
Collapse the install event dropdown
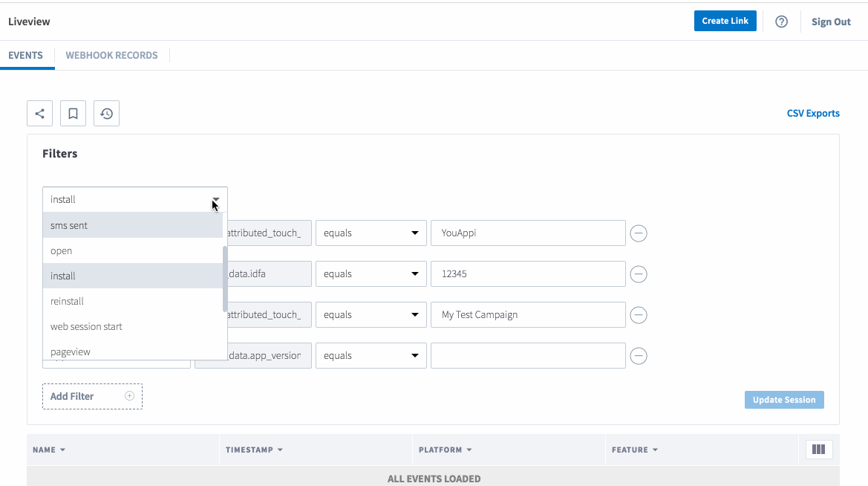tap(215, 200)
